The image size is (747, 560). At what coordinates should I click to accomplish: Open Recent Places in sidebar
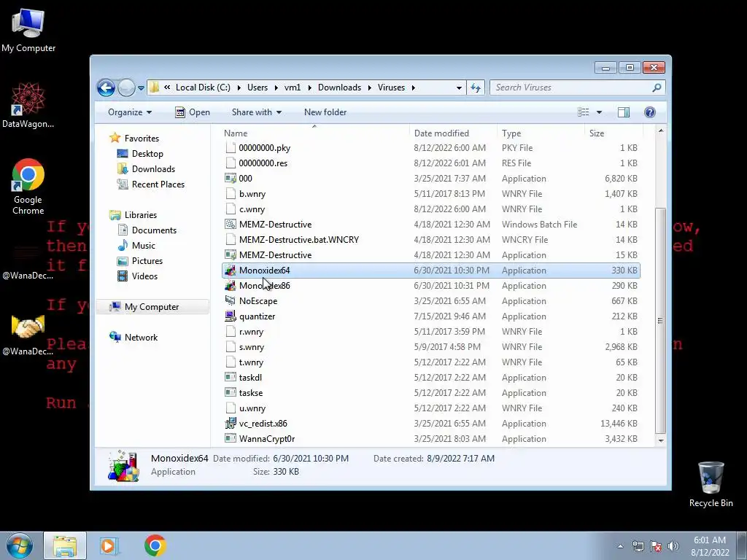point(158,184)
